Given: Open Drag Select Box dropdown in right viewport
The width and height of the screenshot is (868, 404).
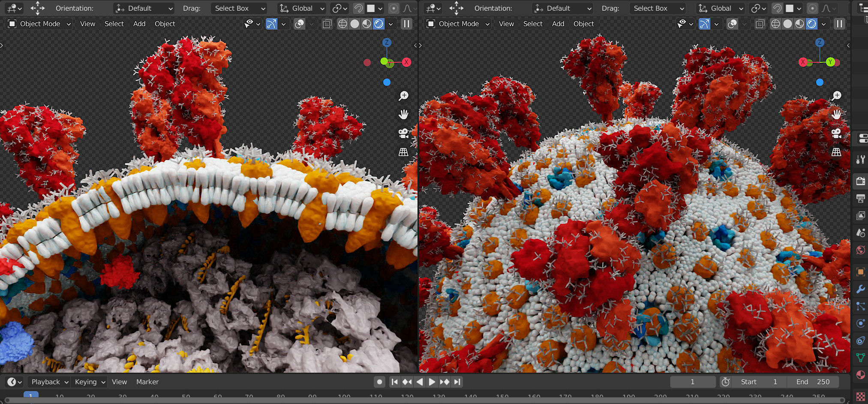Looking at the screenshot, I should (x=658, y=8).
